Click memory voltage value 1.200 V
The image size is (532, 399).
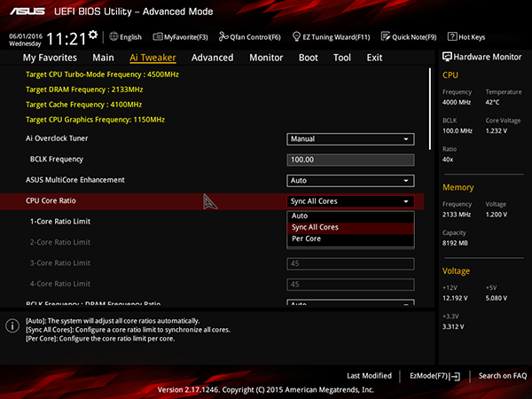tap(497, 215)
